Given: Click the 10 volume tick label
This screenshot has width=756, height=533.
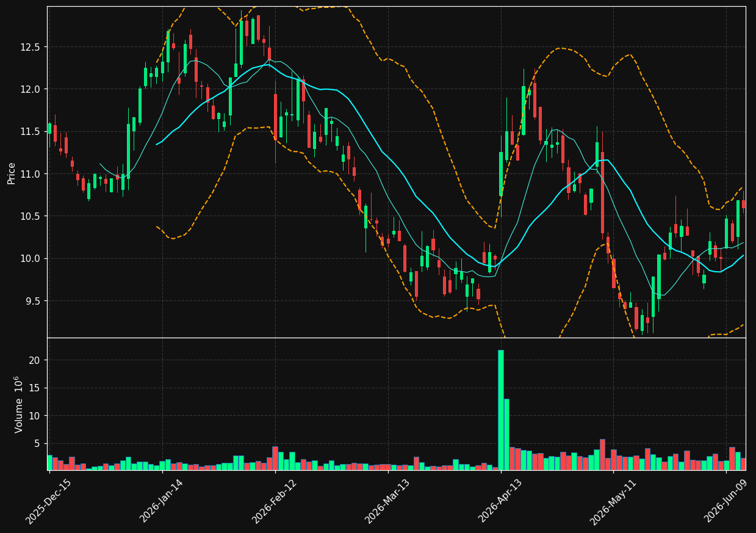Looking at the screenshot, I should pos(36,416).
